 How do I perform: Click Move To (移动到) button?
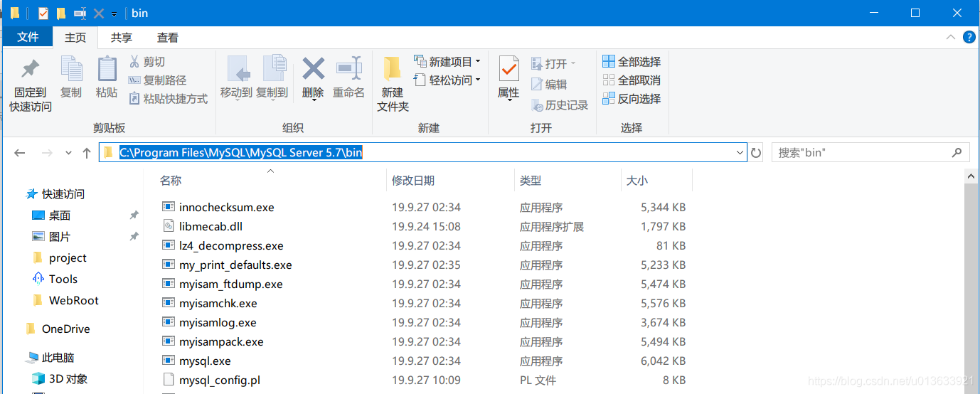[x=236, y=78]
